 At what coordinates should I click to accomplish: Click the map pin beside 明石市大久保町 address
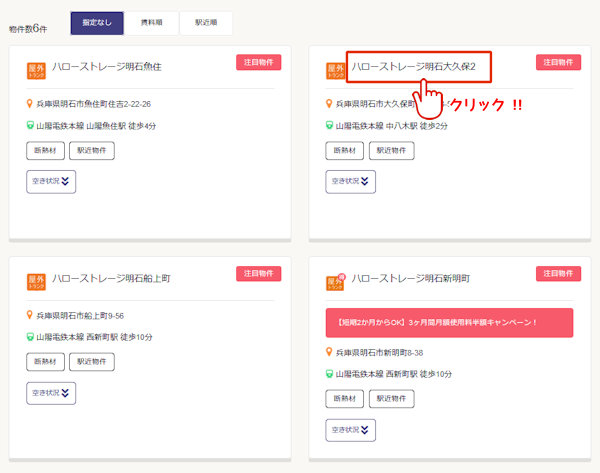pos(329,103)
